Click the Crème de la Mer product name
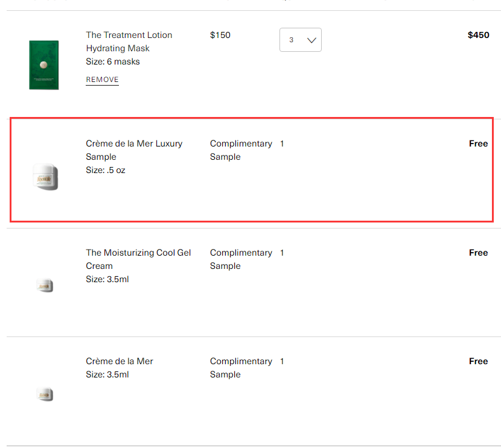501x448 pixels. (120, 361)
